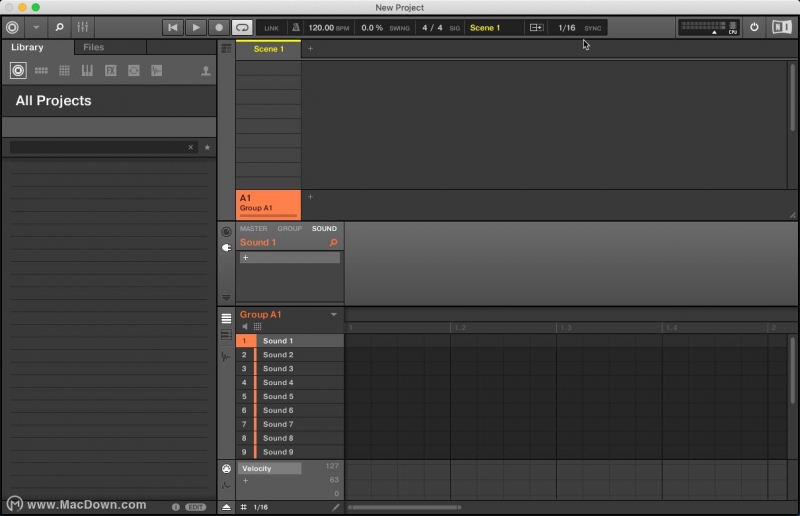Click the pattern editor horizontal scrollbar
The width and height of the screenshot is (800, 516).
[405, 507]
